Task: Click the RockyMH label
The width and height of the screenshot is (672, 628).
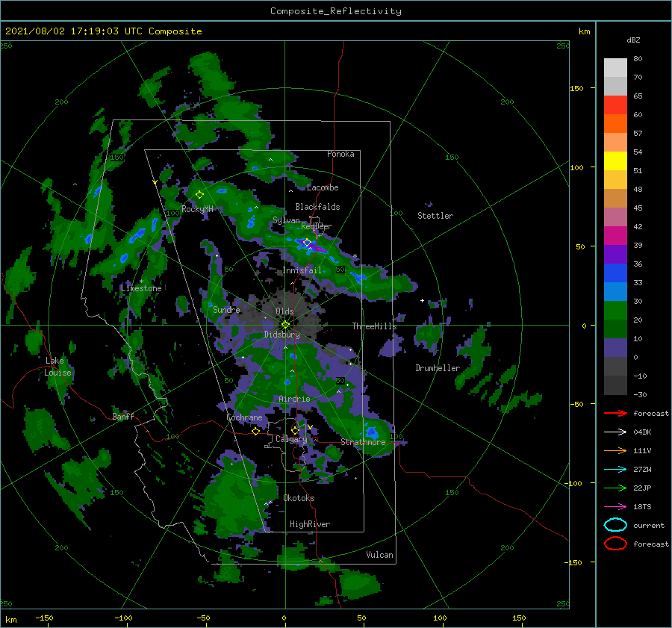Action: tap(197, 209)
